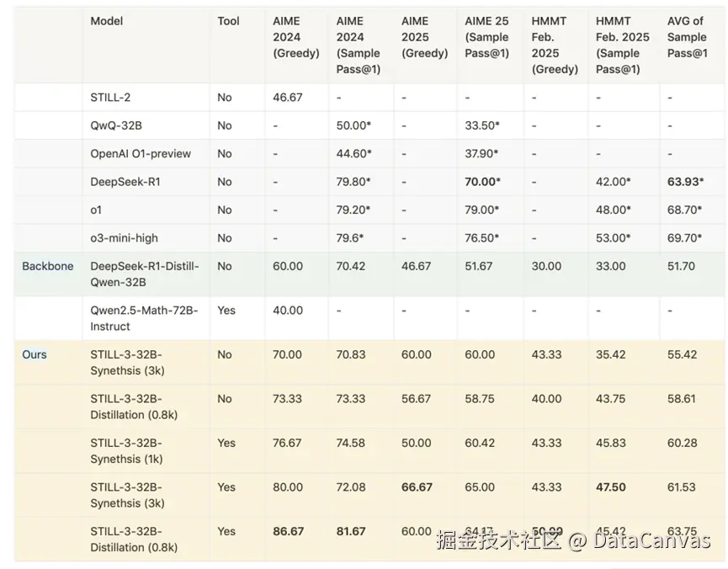Screen dimensions: 728x569
Task: Click the 80.00 value
Action: coord(287,487)
